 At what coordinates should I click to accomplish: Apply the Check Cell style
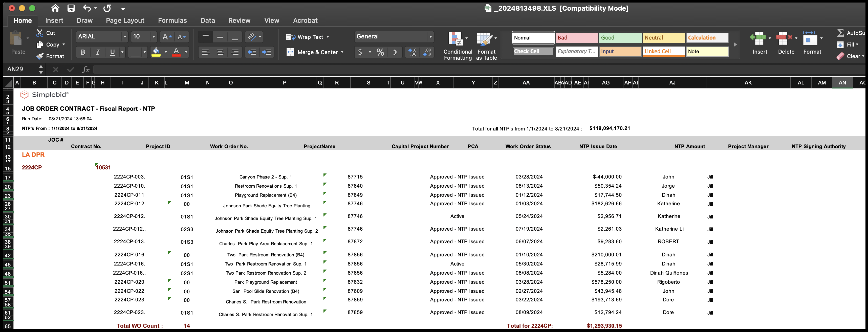pyautogui.click(x=533, y=52)
